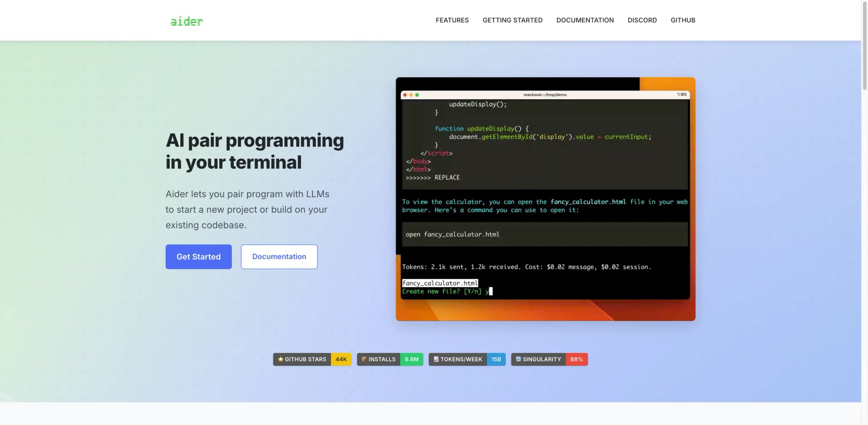Screen dimensions: 868x425
Task: Open the Features nav link
Action: (x=452, y=20)
